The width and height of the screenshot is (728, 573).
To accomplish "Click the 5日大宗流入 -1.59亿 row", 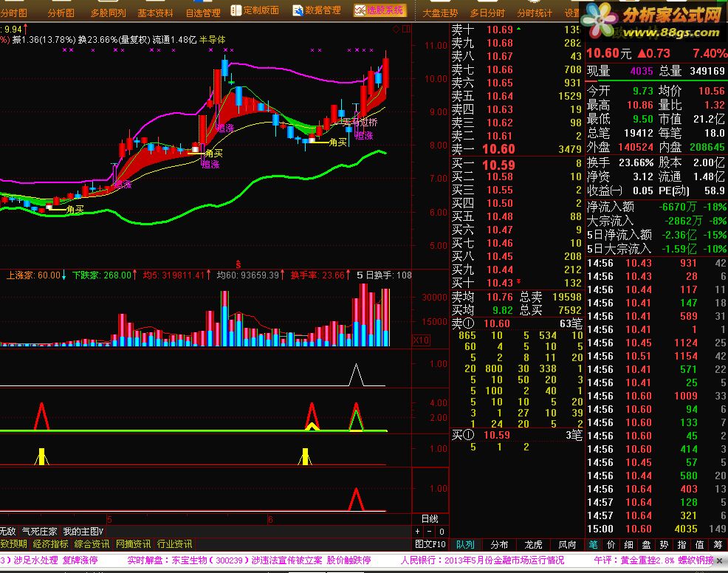I will point(656,250).
